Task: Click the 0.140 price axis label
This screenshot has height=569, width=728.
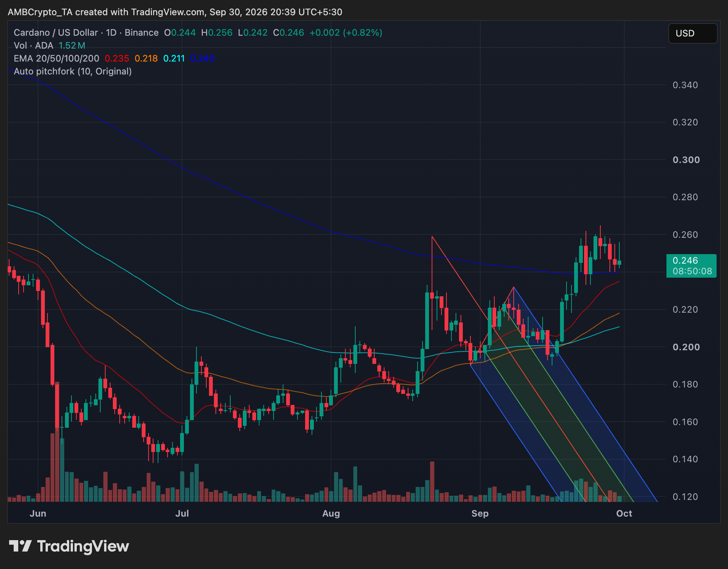Action: [685, 459]
